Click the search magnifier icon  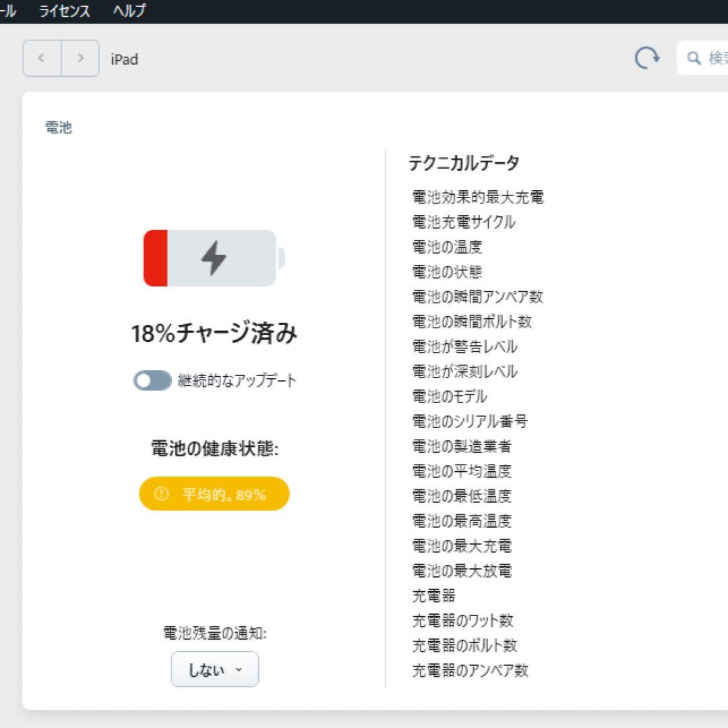(x=694, y=58)
